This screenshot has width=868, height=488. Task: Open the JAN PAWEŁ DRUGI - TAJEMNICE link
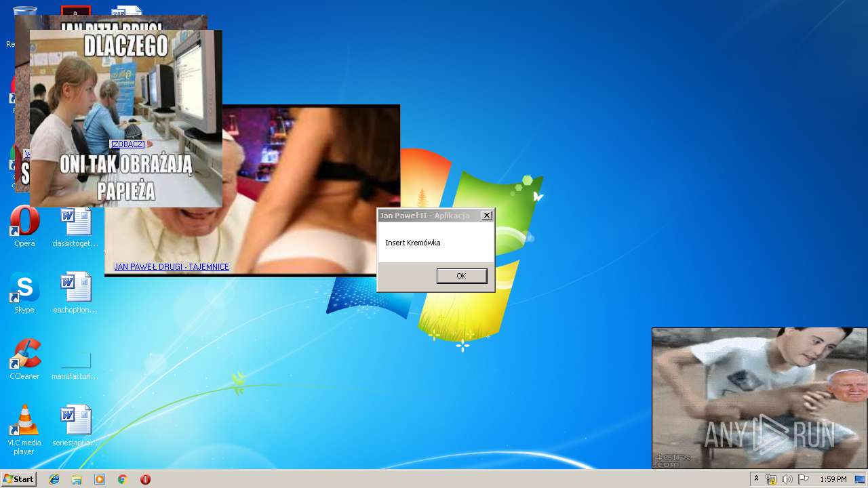tap(172, 267)
